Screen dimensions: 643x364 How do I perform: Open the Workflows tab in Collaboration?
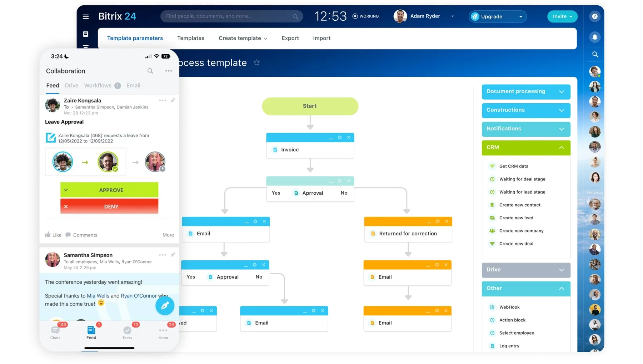tap(98, 86)
